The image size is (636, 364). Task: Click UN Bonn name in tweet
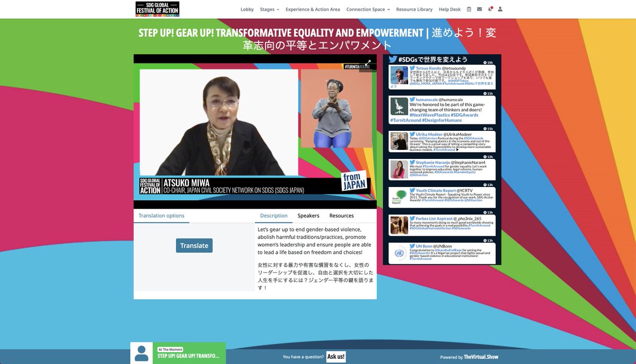point(424,246)
